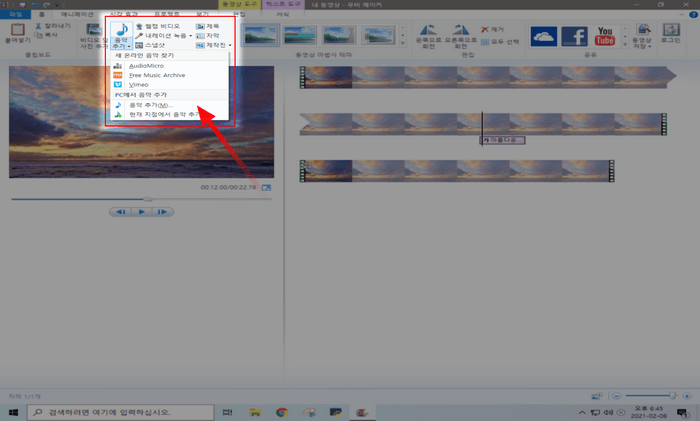
Task: Open Chrome from the taskbar
Action: click(282, 413)
